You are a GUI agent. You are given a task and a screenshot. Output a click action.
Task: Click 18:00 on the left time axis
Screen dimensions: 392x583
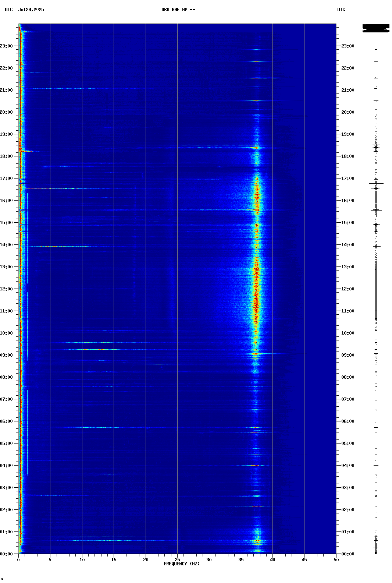6,156
